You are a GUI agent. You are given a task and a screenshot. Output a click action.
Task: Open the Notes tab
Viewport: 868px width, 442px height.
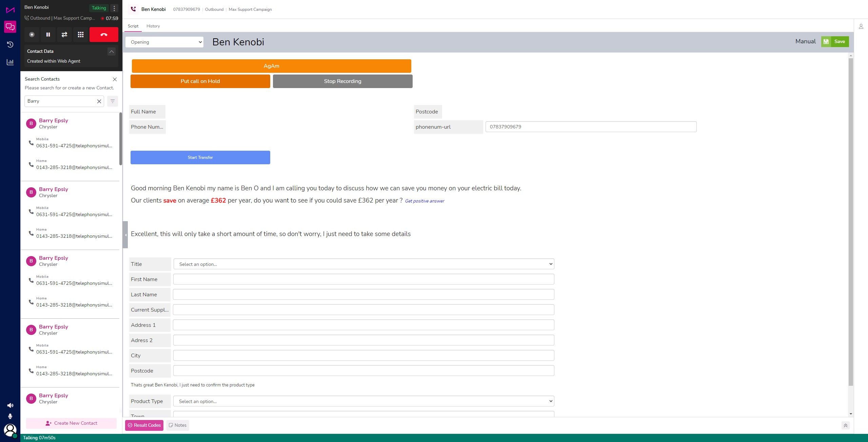(178, 425)
